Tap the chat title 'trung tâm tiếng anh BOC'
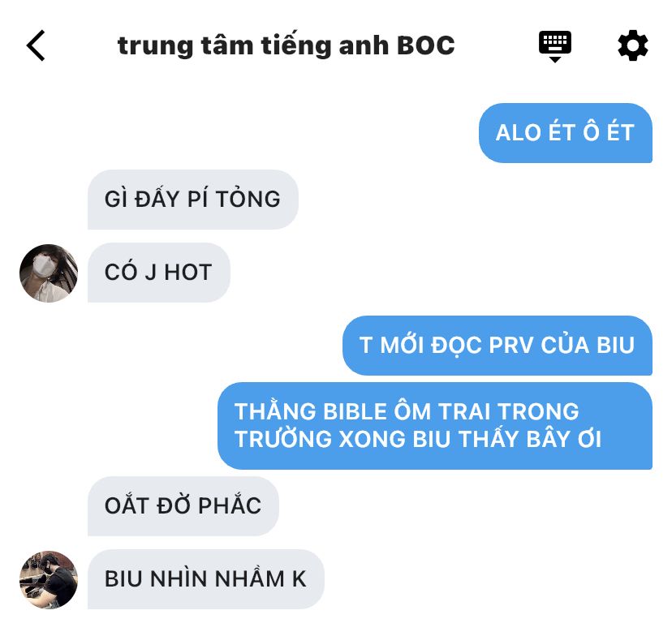Image resolution: width=672 pixels, height=619 pixels. 286,45
